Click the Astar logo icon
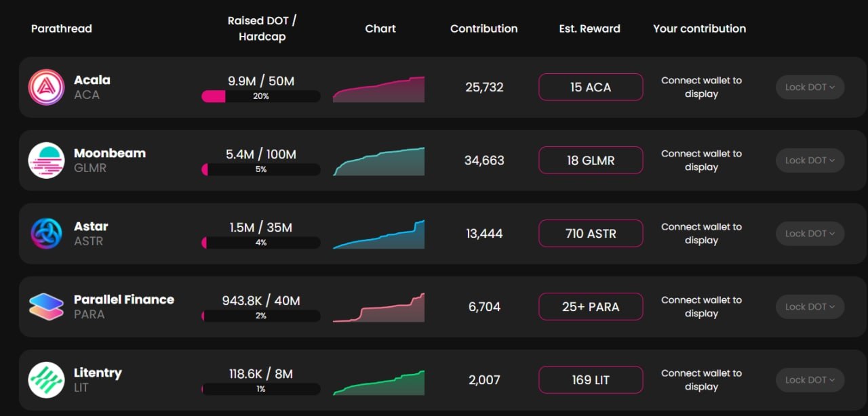The width and height of the screenshot is (868, 416). click(46, 234)
